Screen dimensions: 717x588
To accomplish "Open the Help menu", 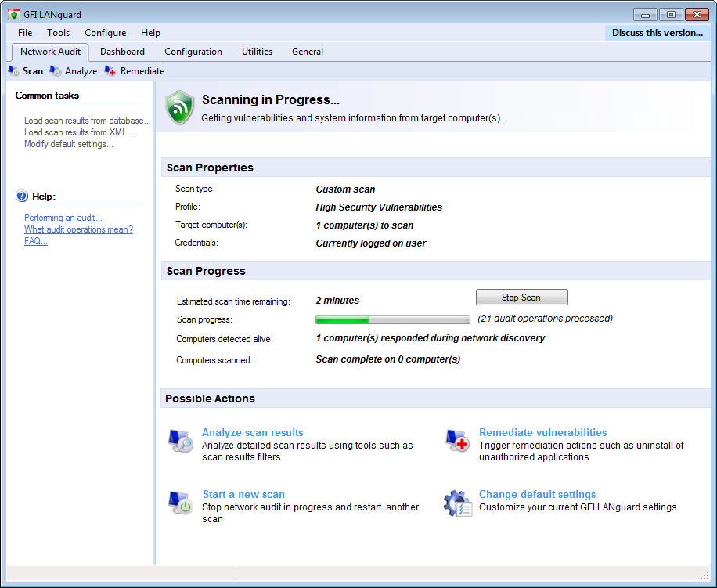I will (x=150, y=33).
